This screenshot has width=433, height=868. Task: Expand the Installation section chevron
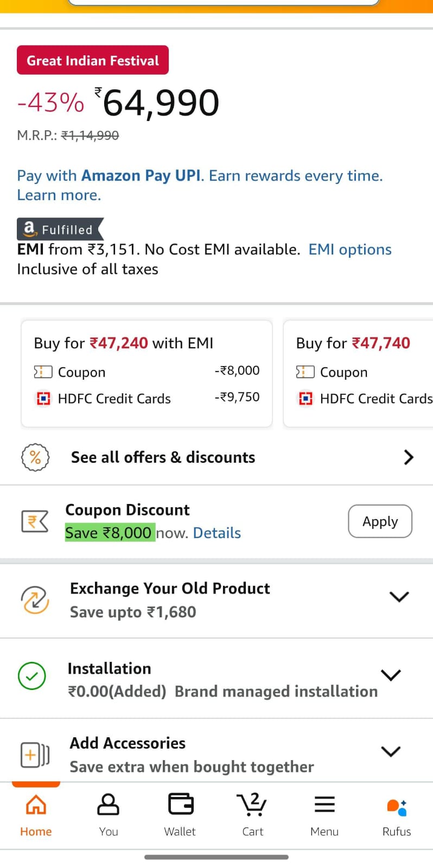tap(391, 675)
